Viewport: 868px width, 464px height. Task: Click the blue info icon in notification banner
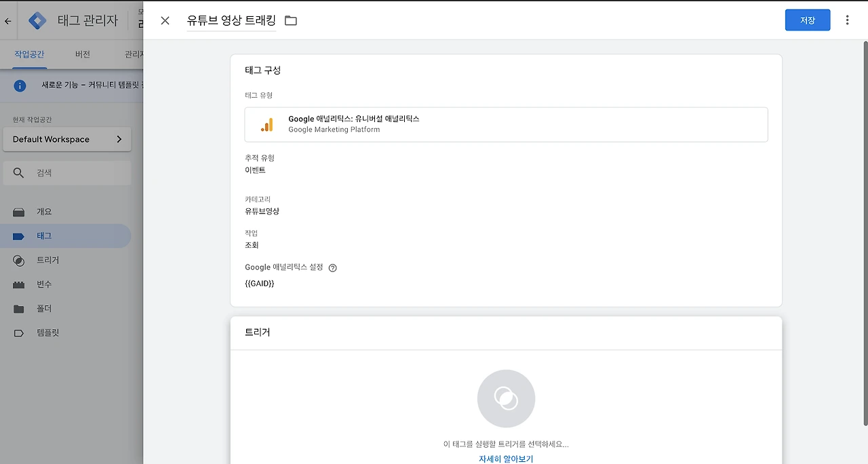click(20, 85)
